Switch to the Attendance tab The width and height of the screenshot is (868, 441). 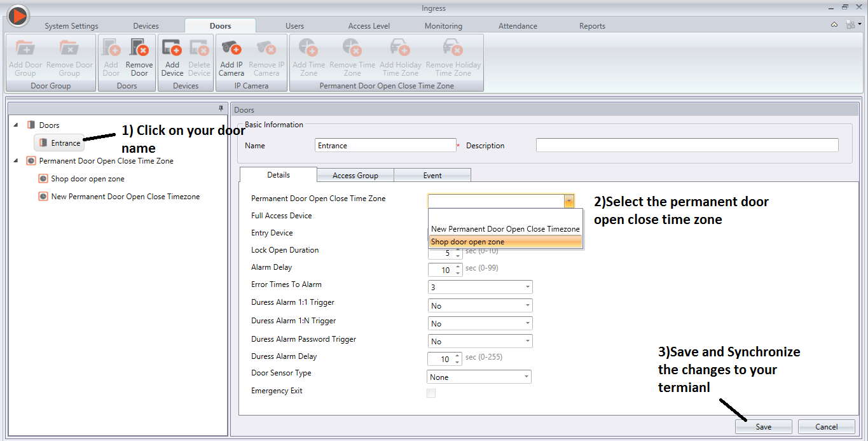click(518, 26)
